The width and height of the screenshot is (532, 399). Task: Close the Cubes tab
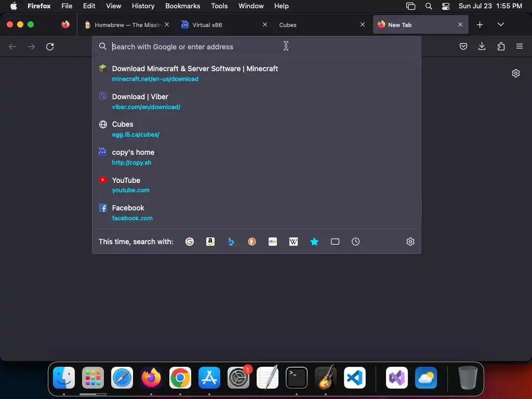point(362,24)
